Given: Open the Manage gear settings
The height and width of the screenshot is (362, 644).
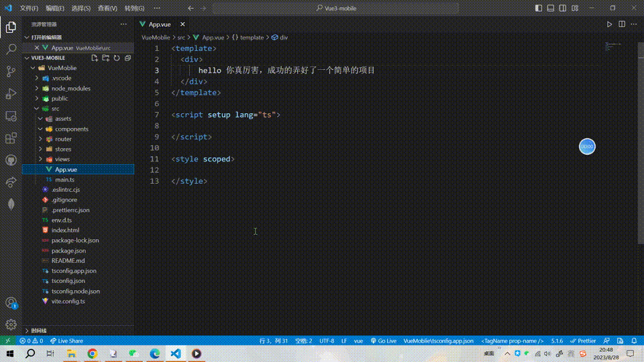Looking at the screenshot, I should click(x=11, y=324).
